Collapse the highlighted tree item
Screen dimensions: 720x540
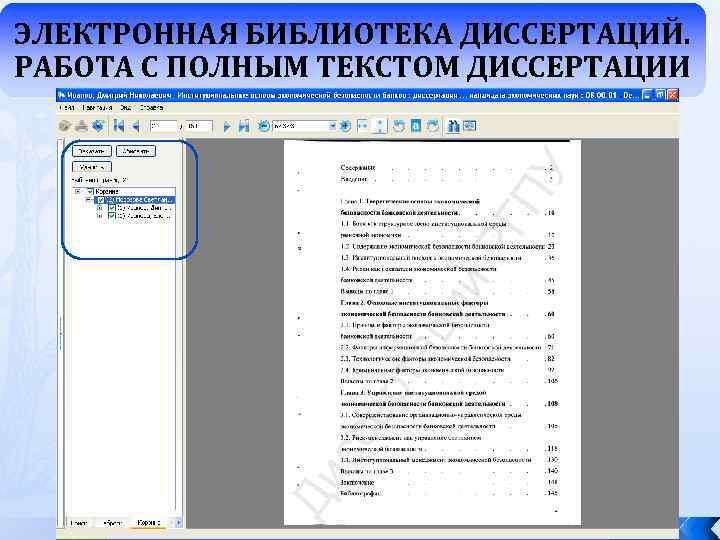[89, 200]
